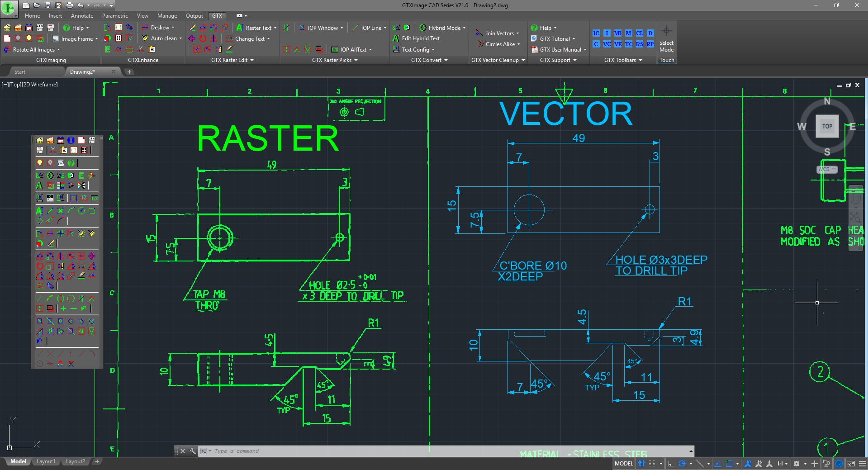Open the Hybrid Mode dropdown

[464, 28]
